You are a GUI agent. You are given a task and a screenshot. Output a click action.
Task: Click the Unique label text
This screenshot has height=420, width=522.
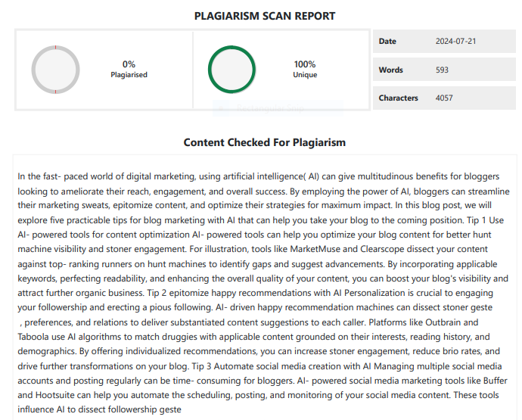point(305,75)
